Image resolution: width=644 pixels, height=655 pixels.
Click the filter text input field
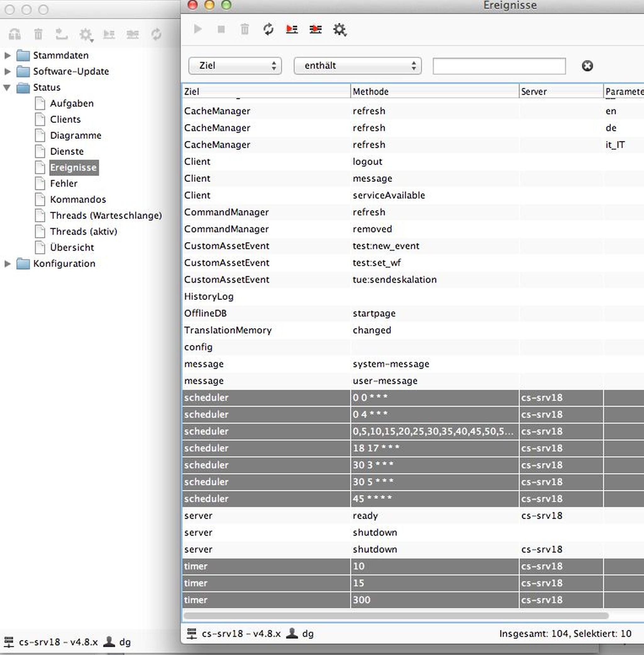[499, 66]
